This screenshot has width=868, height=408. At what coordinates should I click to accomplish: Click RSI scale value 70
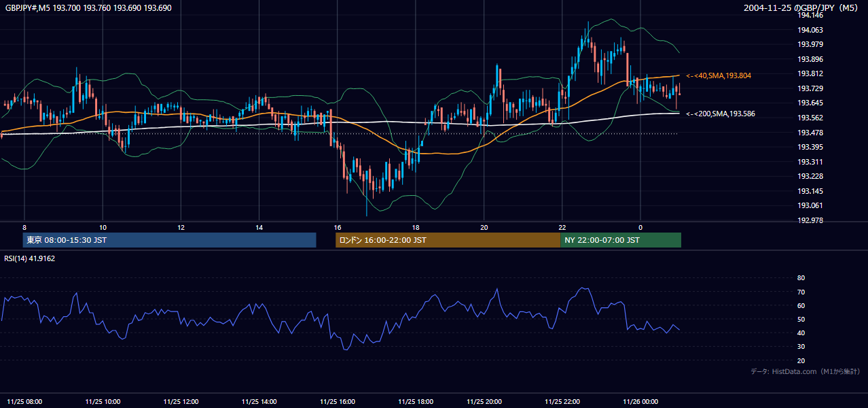coord(801,292)
